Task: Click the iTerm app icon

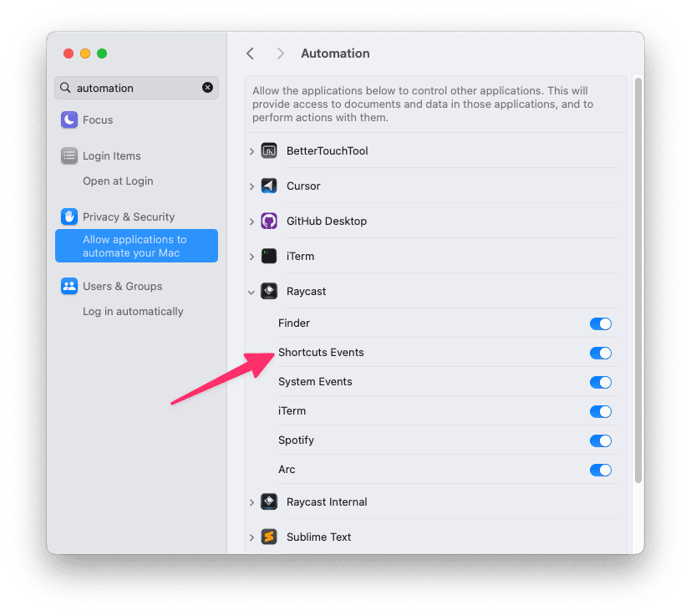Action: click(269, 256)
